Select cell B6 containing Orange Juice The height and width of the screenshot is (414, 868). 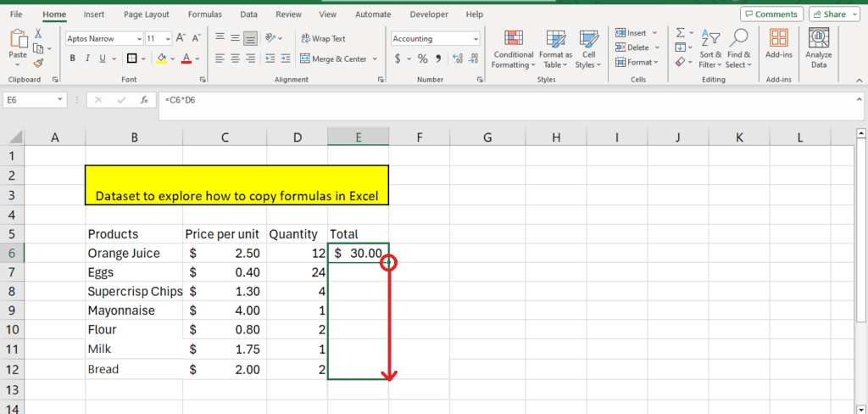(133, 254)
